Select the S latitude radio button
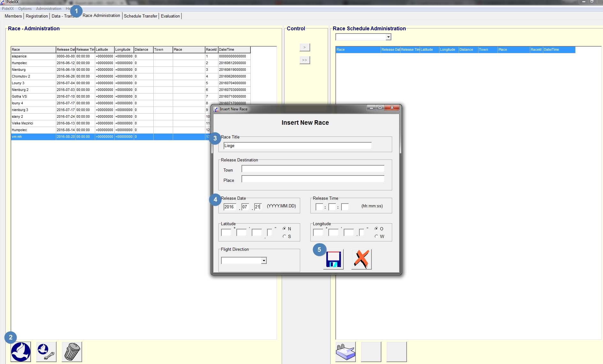 (x=284, y=236)
